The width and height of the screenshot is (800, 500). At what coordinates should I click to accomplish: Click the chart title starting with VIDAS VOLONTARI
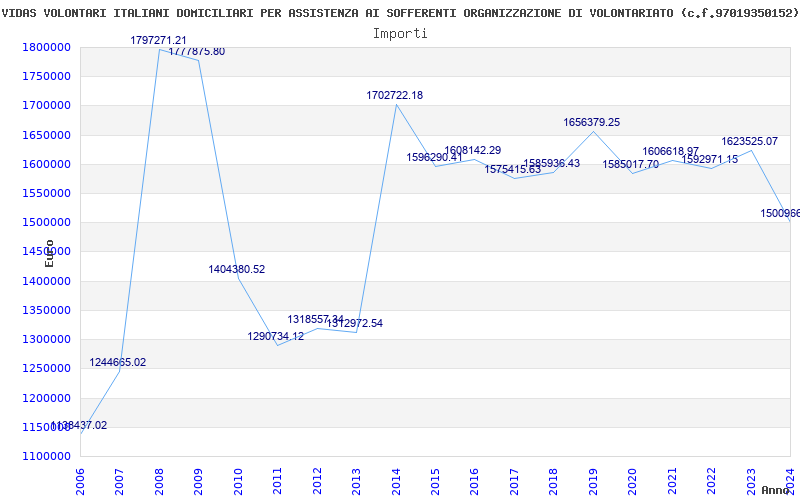[400, 13]
